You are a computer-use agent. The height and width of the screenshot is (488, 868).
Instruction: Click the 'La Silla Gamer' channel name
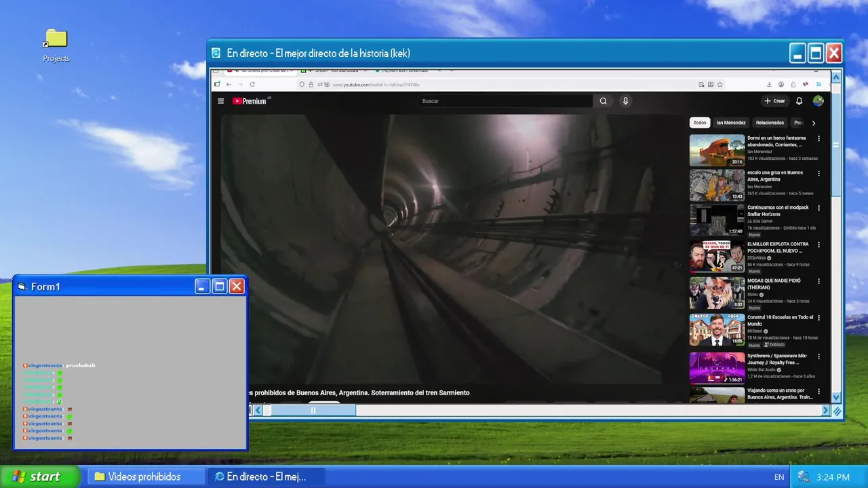pos(762,222)
